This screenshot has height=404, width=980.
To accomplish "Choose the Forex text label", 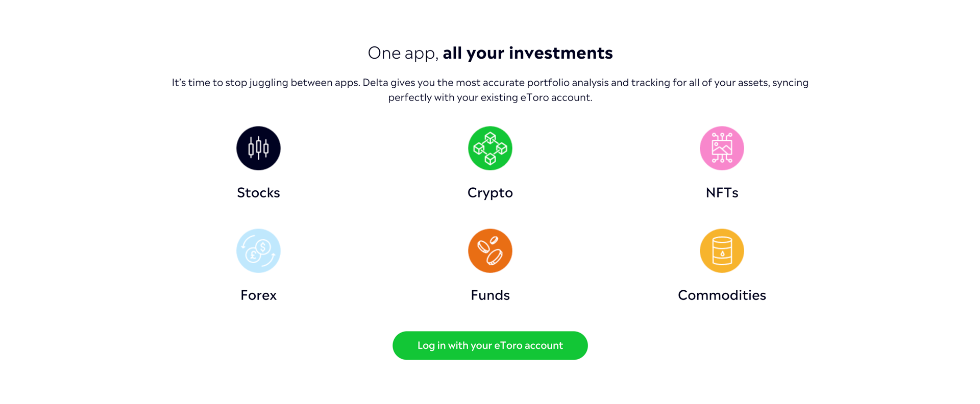I will click(x=258, y=295).
